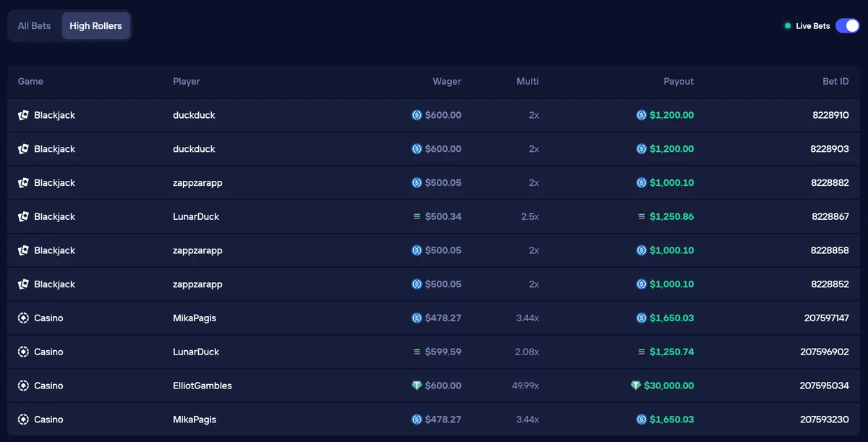This screenshot has width=868, height=442.
Task: Click Tether icon beside ElliotGambles' $600.00 wager
Action: point(417,386)
